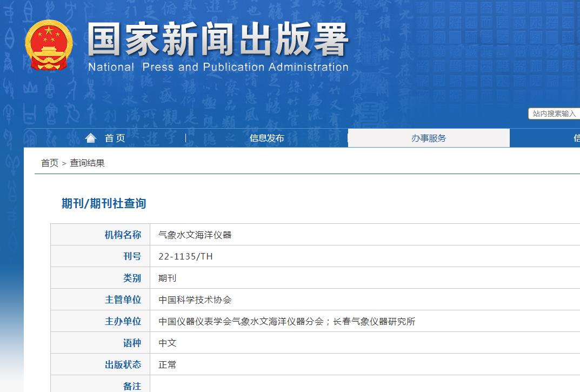Click the 期刊/期刊社查询 heading
580x392 pixels.
[x=104, y=204]
